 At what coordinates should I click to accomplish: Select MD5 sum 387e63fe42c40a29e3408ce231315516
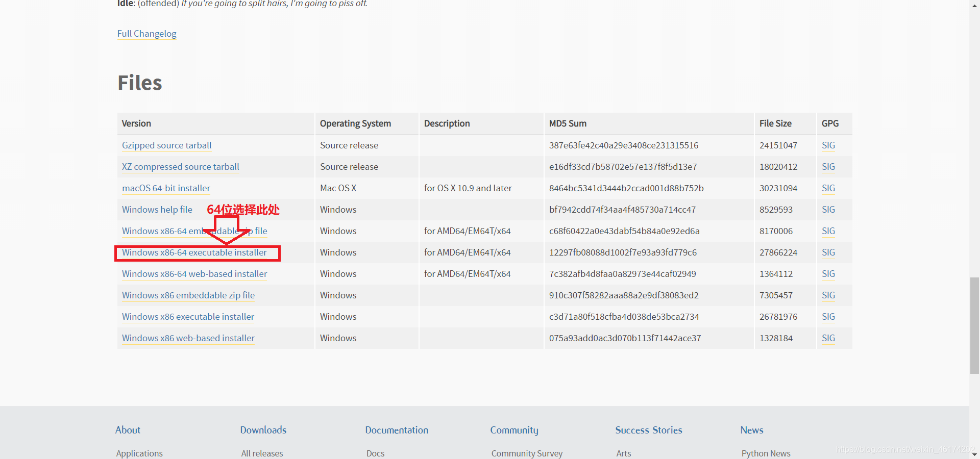[x=624, y=145]
